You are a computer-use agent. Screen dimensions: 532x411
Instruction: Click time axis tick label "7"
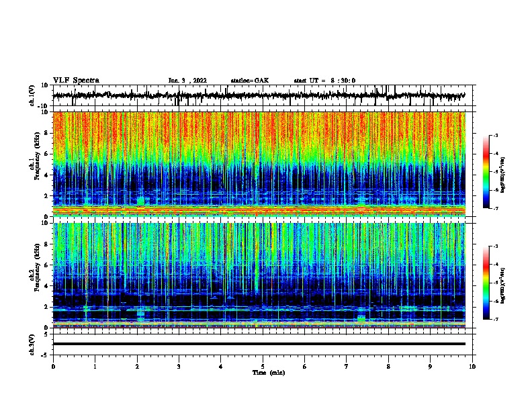click(347, 367)
